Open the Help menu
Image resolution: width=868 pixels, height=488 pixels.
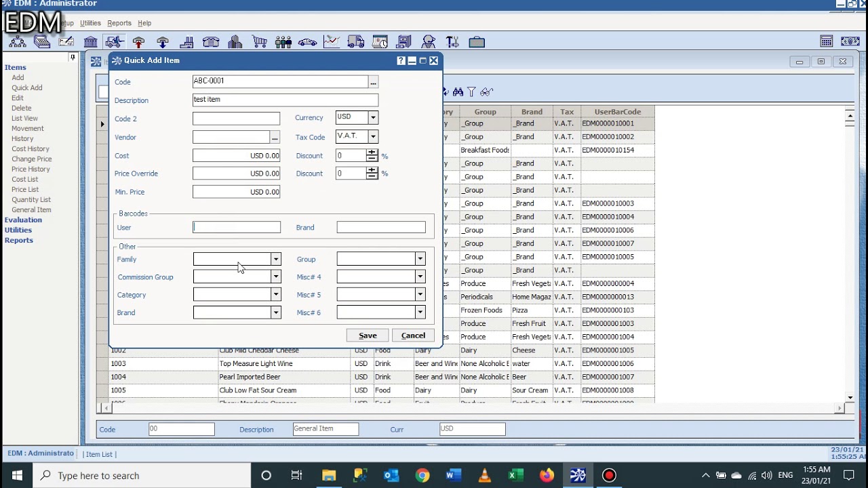144,23
